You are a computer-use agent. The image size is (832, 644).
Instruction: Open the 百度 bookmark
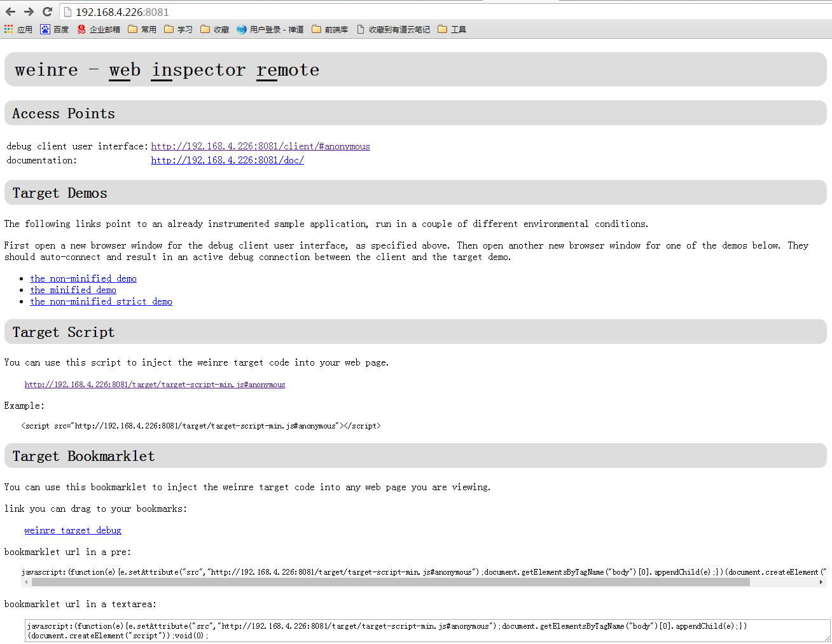point(55,29)
